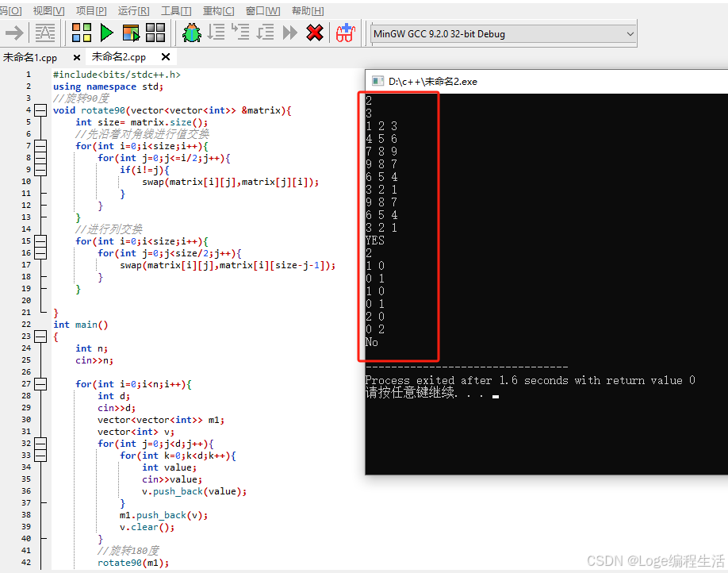Image resolution: width=728 pixels, height=573 pixels.
Task: Click 'swap(matrix[i][j],matrix[j][i]);' code line
Action: tap(231, 182)
